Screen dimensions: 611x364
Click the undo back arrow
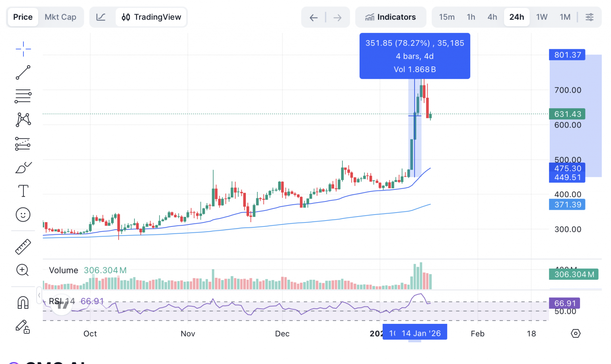pyautogui.click(x=313, y=17)
